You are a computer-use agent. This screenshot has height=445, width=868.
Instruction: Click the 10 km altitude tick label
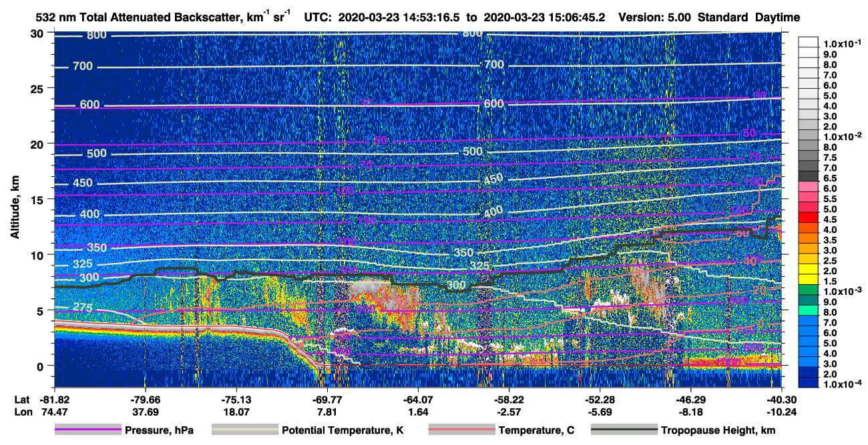39,255
